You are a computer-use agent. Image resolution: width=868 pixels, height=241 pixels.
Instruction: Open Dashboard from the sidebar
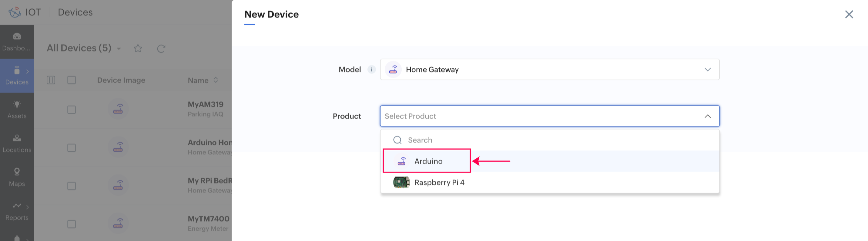[x=17, y=41]
